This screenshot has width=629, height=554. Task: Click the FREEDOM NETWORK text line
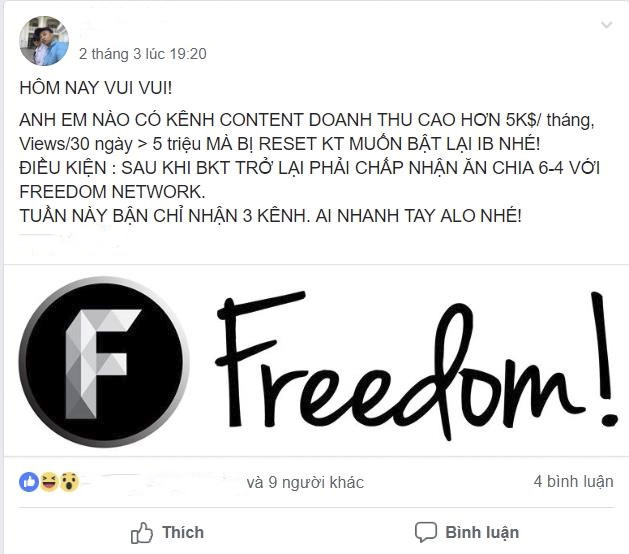pos(112,192)
